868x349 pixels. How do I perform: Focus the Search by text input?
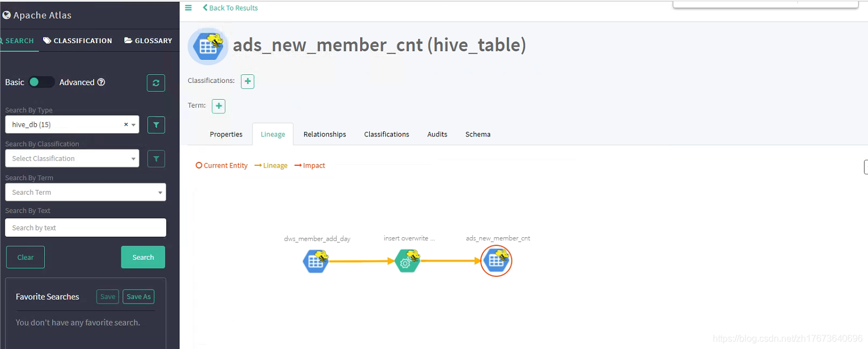(86, 227)
